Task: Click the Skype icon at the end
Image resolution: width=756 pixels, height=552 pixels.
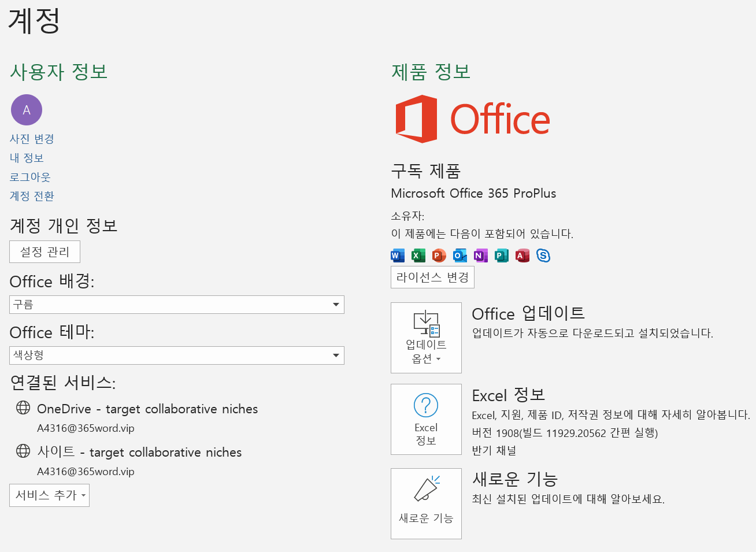Action: 543,255
